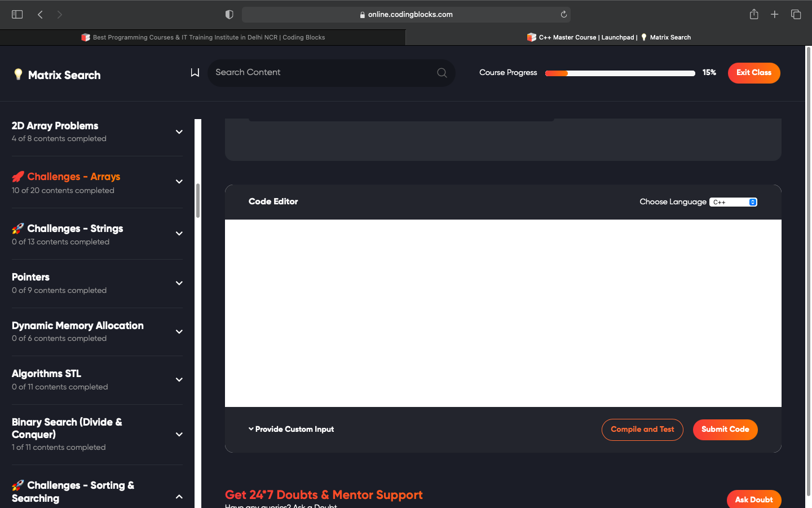812x508 pixels.
Task: Expand the Dynamic Memory Allocation chevron
Action: click(x=179, y=332)
